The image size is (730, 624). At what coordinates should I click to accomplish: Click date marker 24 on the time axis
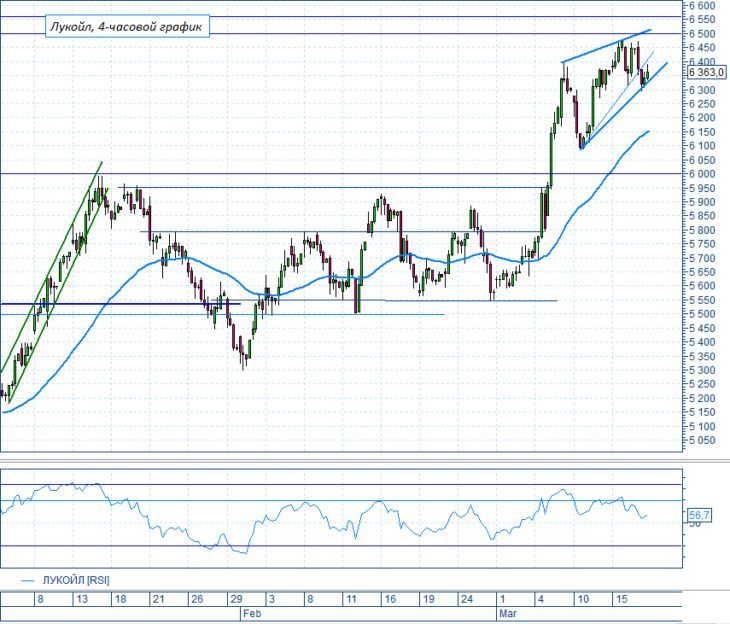pyautogui.click(x=466, y=599)
